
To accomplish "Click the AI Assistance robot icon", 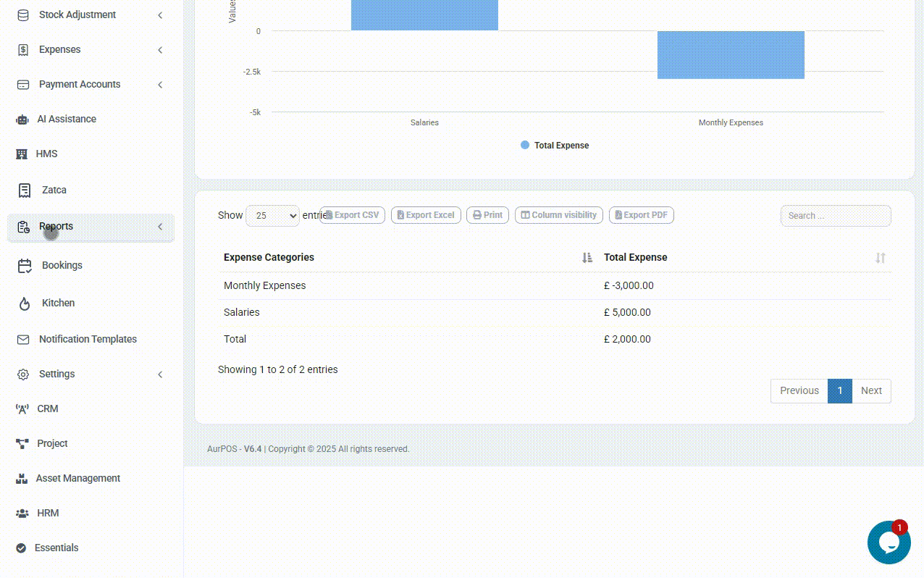I will pyautogui.click(x=22, y=119).
